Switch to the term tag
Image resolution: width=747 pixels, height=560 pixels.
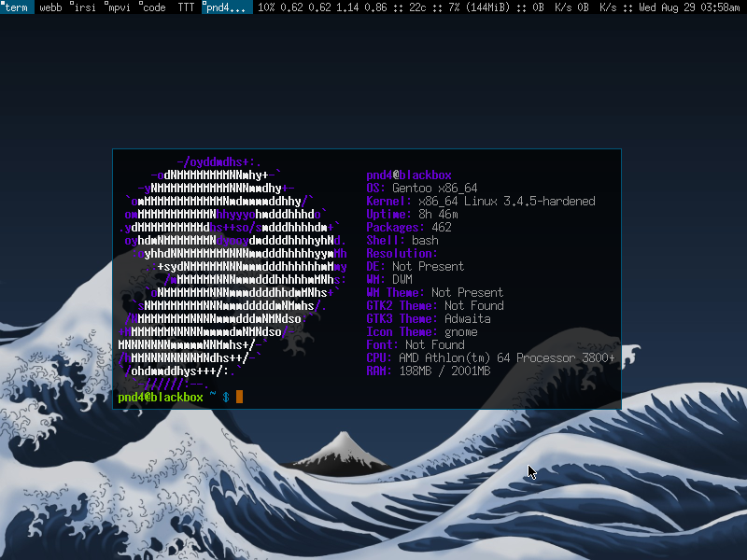[17, 7]
